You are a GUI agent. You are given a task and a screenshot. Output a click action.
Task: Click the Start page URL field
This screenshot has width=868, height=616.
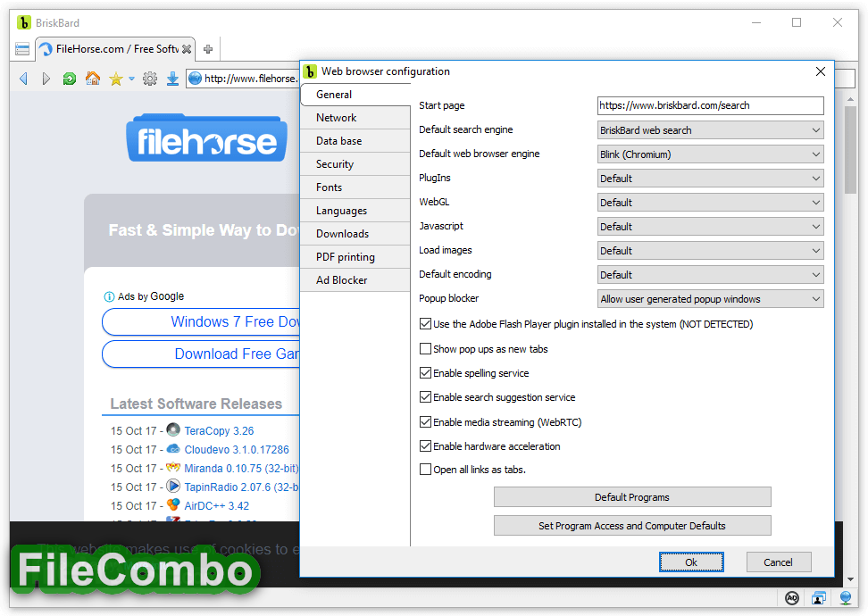(710, 105)
